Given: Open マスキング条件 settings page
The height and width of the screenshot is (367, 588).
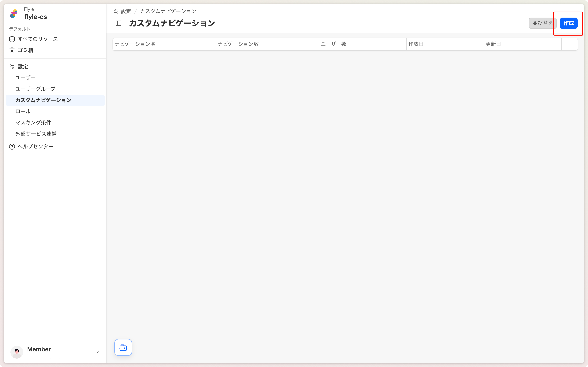Looking at the screenshot, I should (x=33, y=123).
